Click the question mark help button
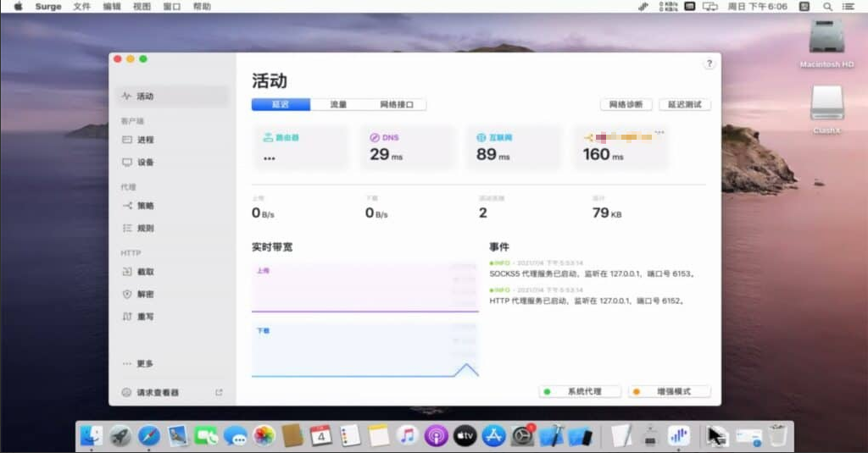 click(x=709, y=64)
